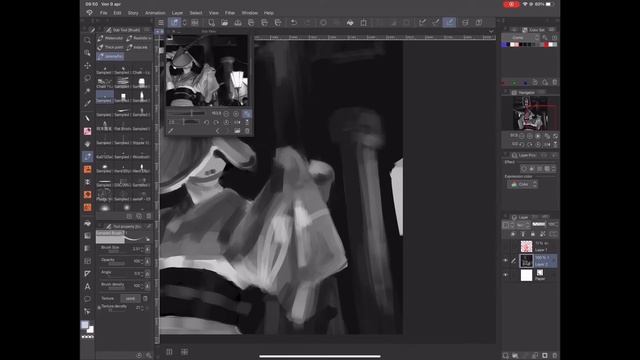
Task: Open the Layer menu
Action: [x=177, y=13]
